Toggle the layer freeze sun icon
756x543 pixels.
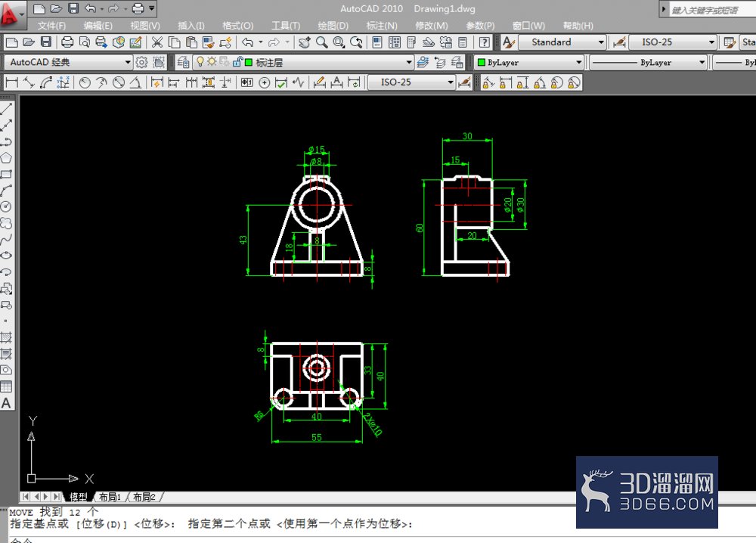(212, 62)
